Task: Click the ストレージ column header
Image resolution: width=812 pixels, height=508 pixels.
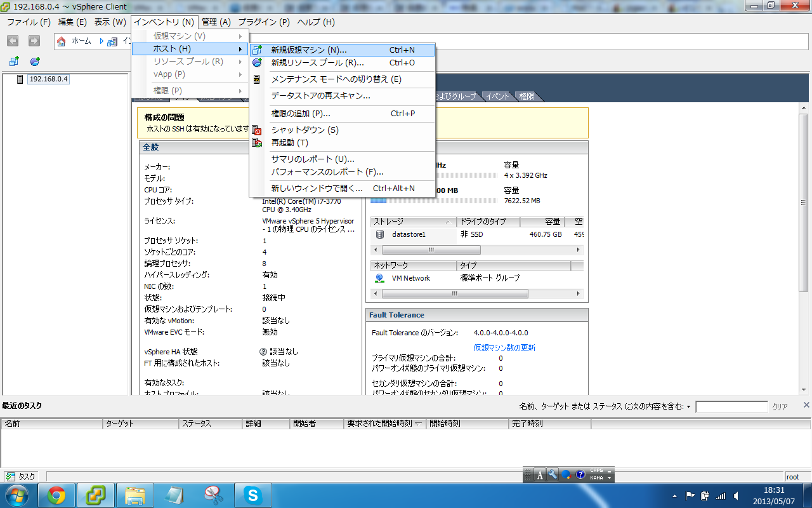Action: coord(413,222)
